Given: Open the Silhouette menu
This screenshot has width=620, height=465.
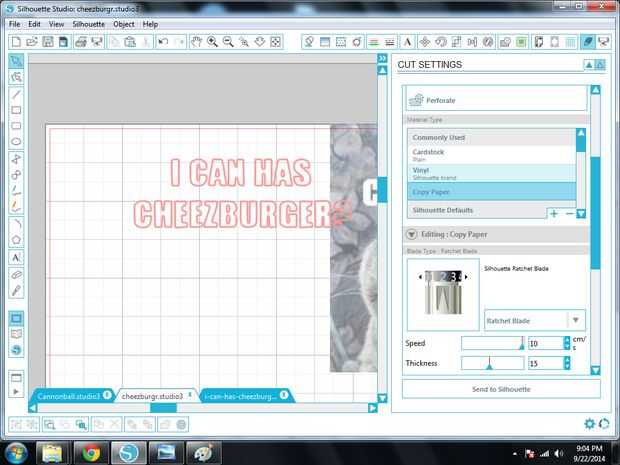Looking at the screenshot, I should click(x=89, y=24).
